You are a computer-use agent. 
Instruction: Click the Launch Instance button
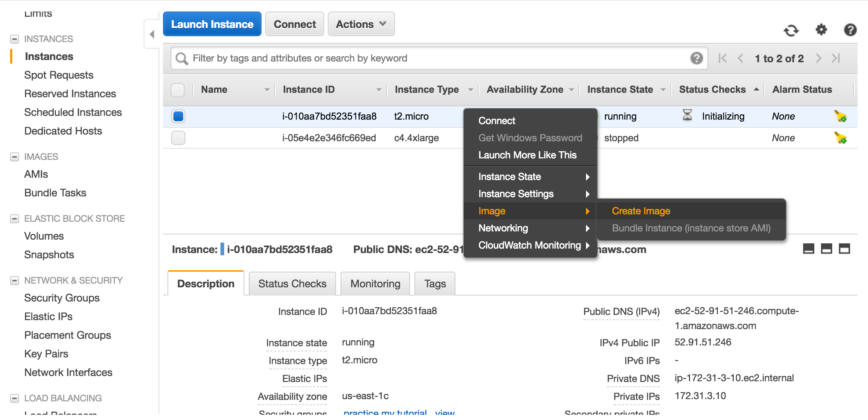click(x=212, y=24)
